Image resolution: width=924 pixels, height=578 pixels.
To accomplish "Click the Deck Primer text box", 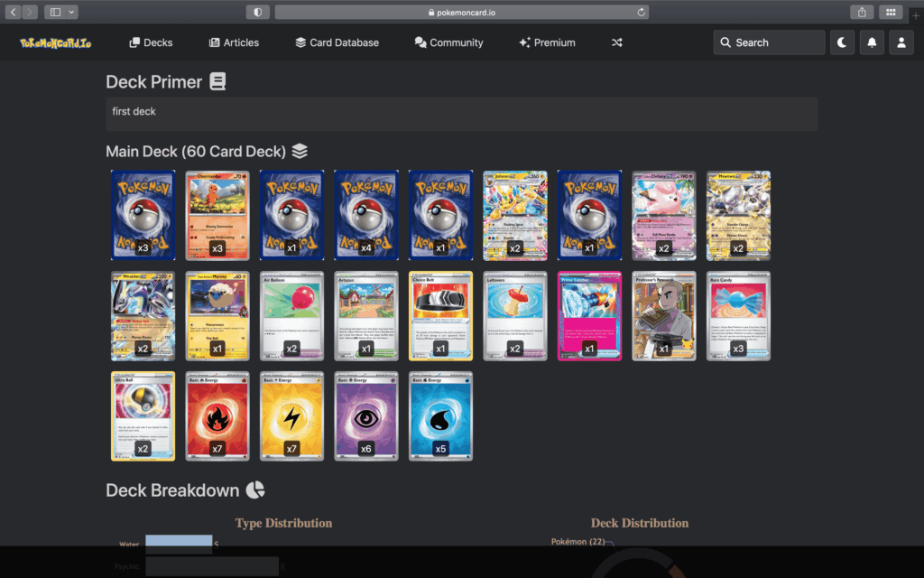I will 461,114.
